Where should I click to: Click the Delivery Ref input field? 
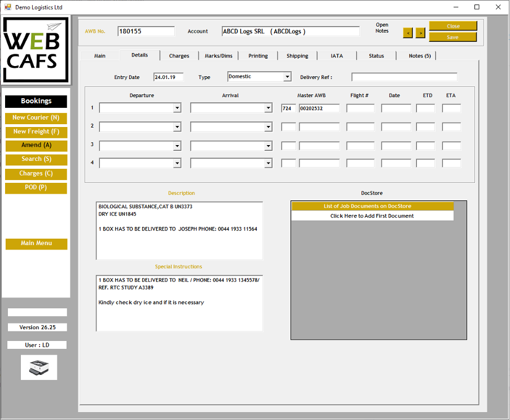[x=404, y=77]
